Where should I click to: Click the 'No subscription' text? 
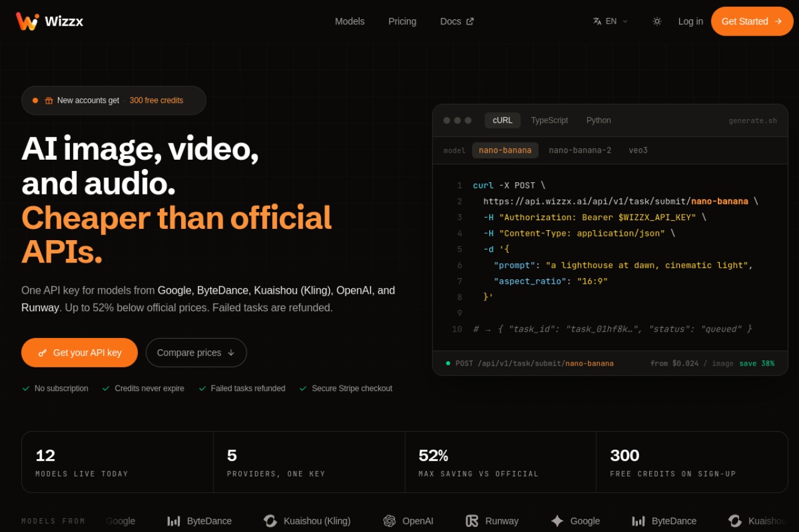pos(61,389)
